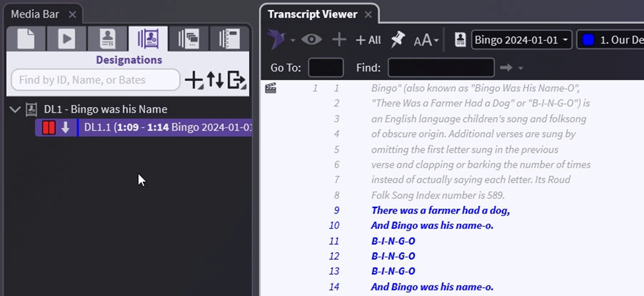Toggle the eye visibility icon in Transcript Viewer
Viewport: 644px width, 296px height.
pyautogui.click(x=312, y=40)
